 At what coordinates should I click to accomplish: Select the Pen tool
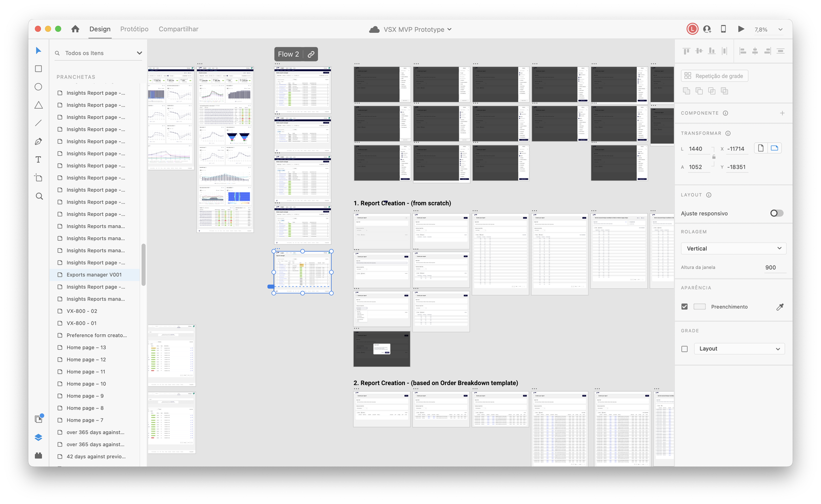(x=38, y=142)
